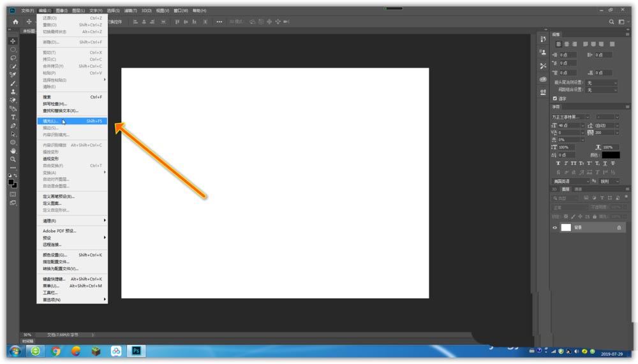The width and height of the screenshot is (638, 364).
Task: Choose 搜索 Ctrl+F menu entry
Action: tap(72, 97)
